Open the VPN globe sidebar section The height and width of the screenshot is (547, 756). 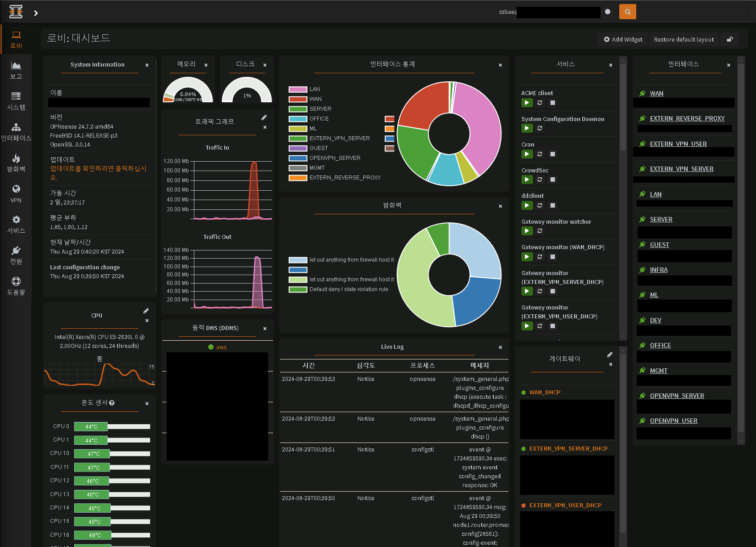coord(16,193)
